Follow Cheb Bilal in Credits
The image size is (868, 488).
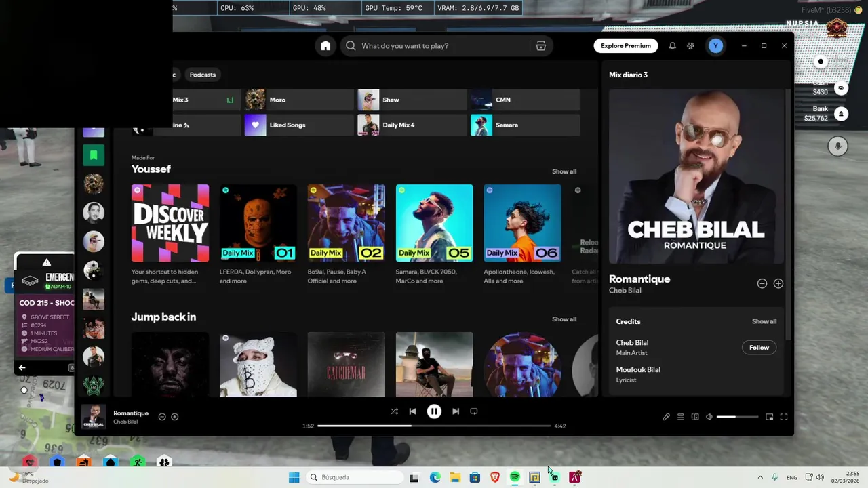[759, 348]
